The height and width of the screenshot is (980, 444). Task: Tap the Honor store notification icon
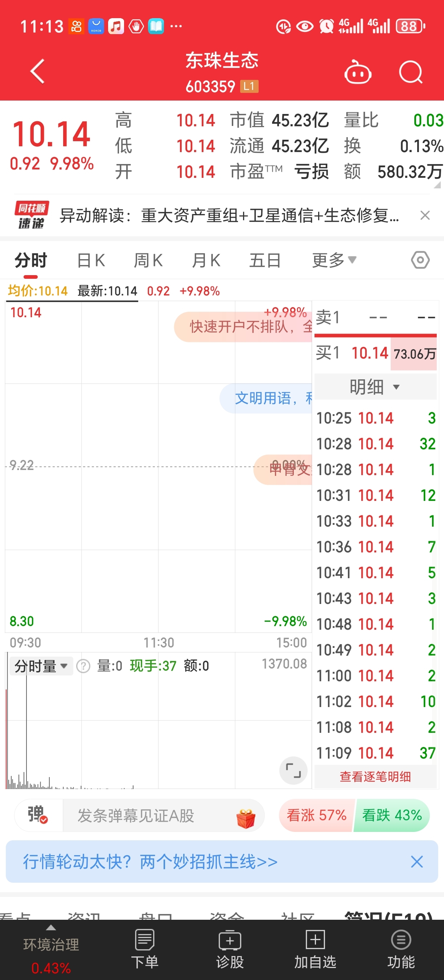(x=96, y=26)
